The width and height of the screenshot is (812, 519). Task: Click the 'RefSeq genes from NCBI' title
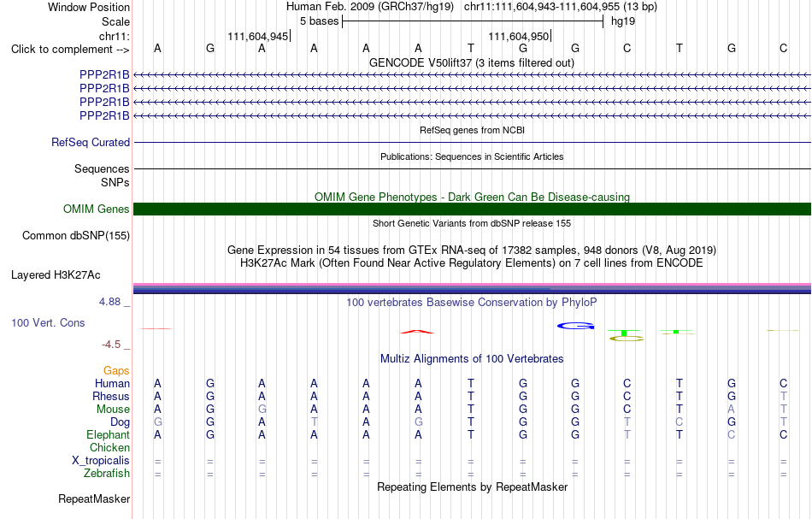(473, 130)
